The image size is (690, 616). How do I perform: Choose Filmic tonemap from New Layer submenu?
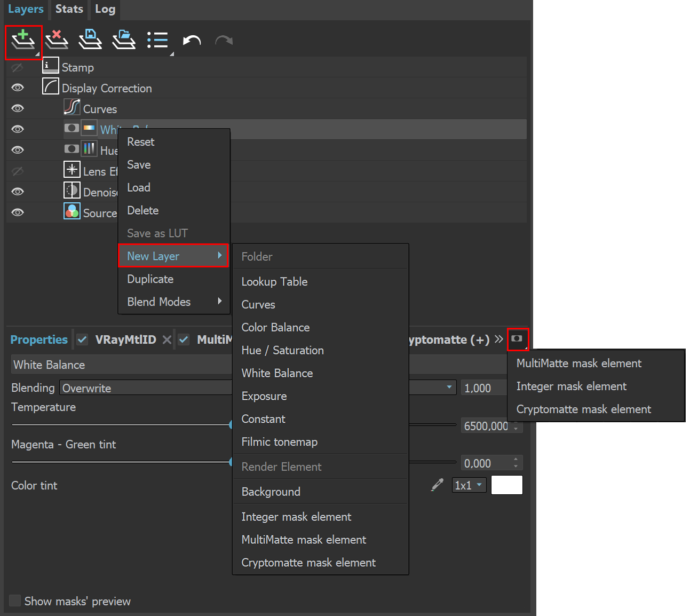pyautogui.click(x=279, y=441)
